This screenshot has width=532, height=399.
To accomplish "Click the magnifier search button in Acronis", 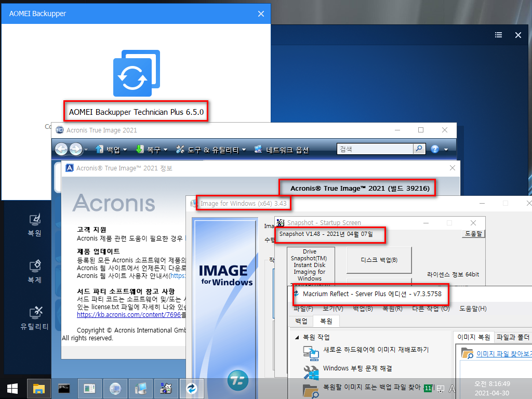I will pyautogui.click(x=419, y=149).
